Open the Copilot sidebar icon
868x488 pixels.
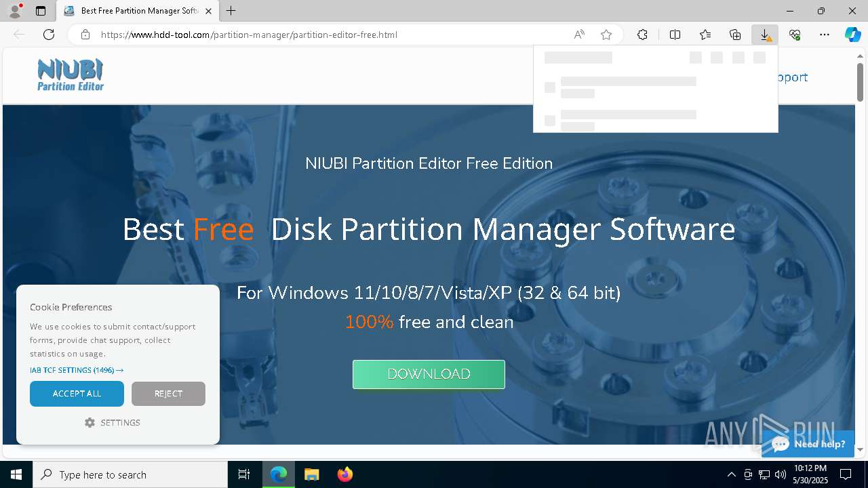tap(853, 35)
